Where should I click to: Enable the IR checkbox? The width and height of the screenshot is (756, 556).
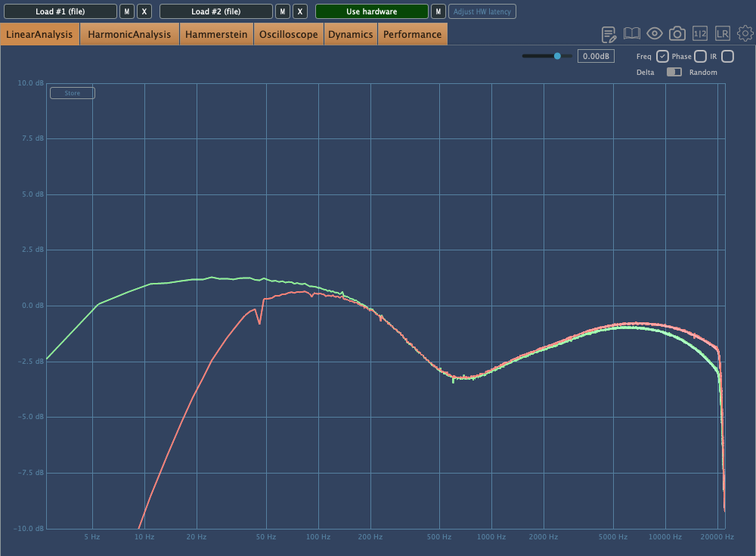(727, 57)
